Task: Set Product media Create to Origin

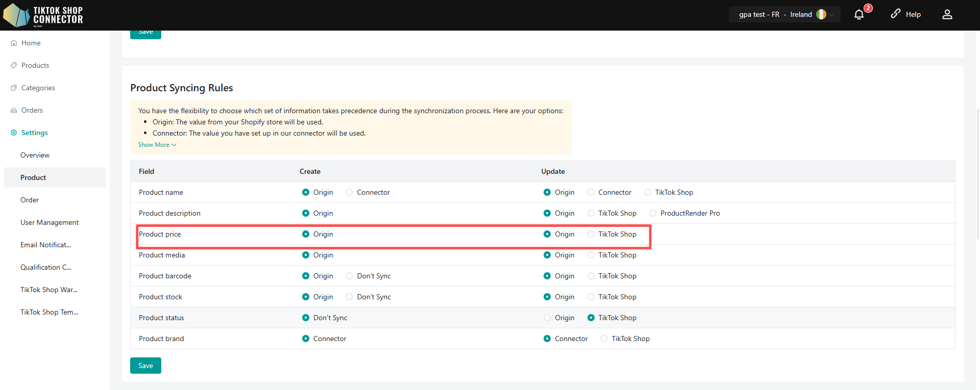Action: pyautogui.click(x=306, y=255)
